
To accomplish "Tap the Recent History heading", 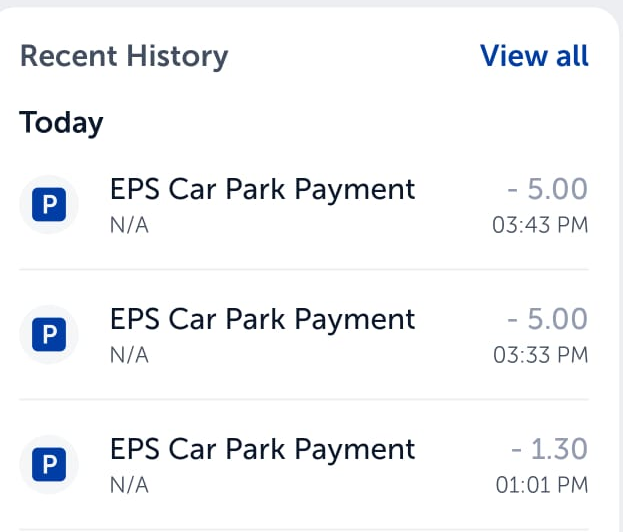I will coord(124,56).
